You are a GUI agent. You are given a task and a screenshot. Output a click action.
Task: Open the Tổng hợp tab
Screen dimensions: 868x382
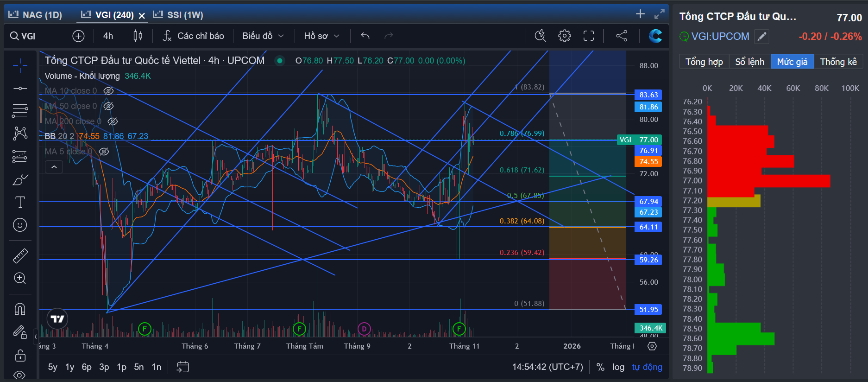704,62
